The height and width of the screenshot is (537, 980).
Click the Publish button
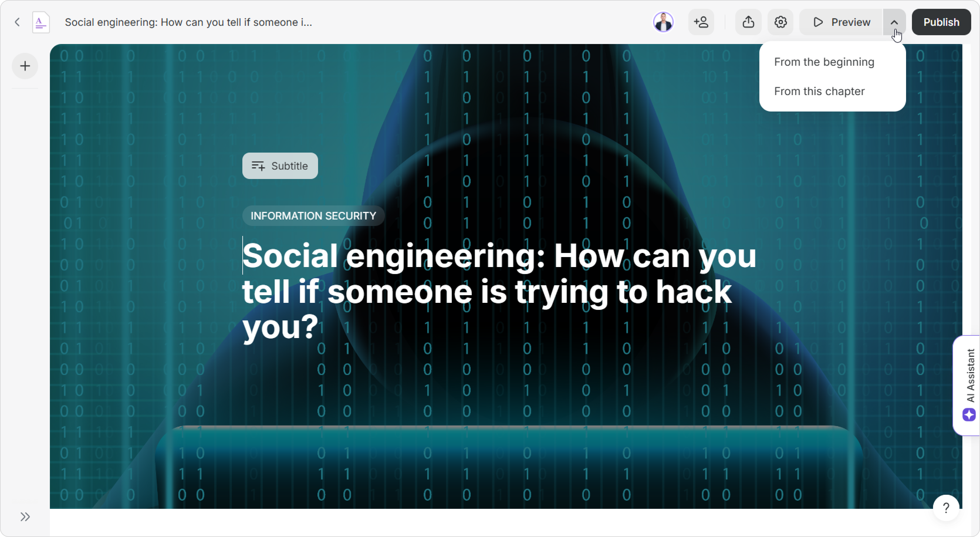[x=941, y=22]
